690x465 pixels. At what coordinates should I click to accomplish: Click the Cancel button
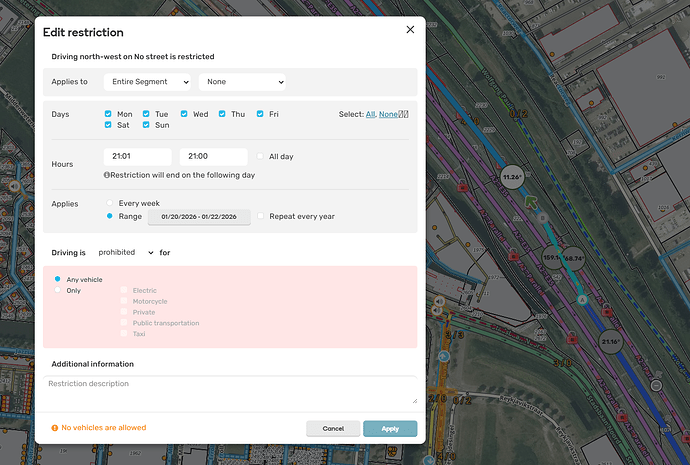click(333, 428)
